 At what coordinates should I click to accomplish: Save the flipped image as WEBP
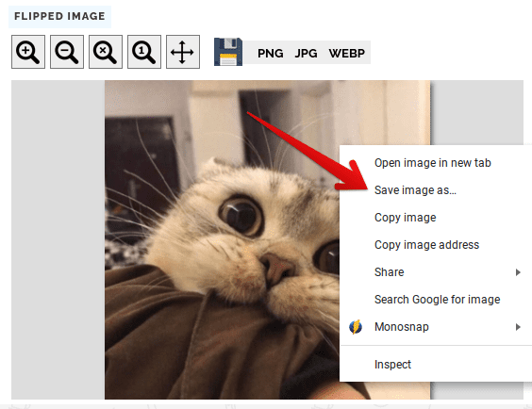pos(347,53)
